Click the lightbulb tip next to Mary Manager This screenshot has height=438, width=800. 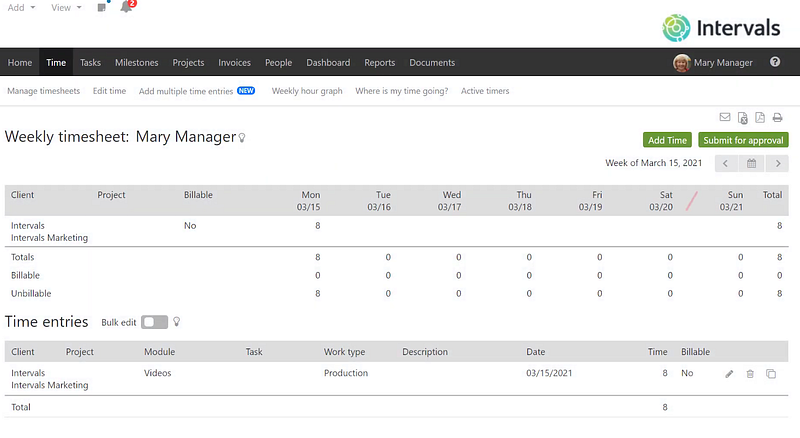(x=242, y=137)
